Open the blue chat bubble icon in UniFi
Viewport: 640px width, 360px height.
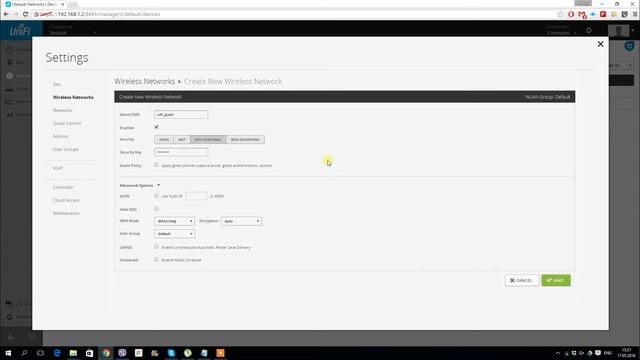tap(629, 46)
